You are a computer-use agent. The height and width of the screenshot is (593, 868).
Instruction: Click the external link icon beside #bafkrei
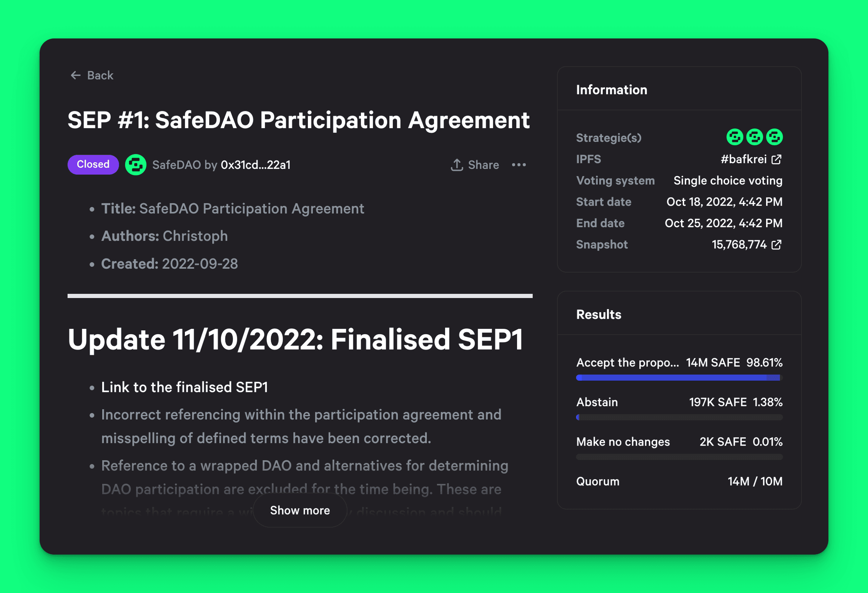click(x=777, y=159)
